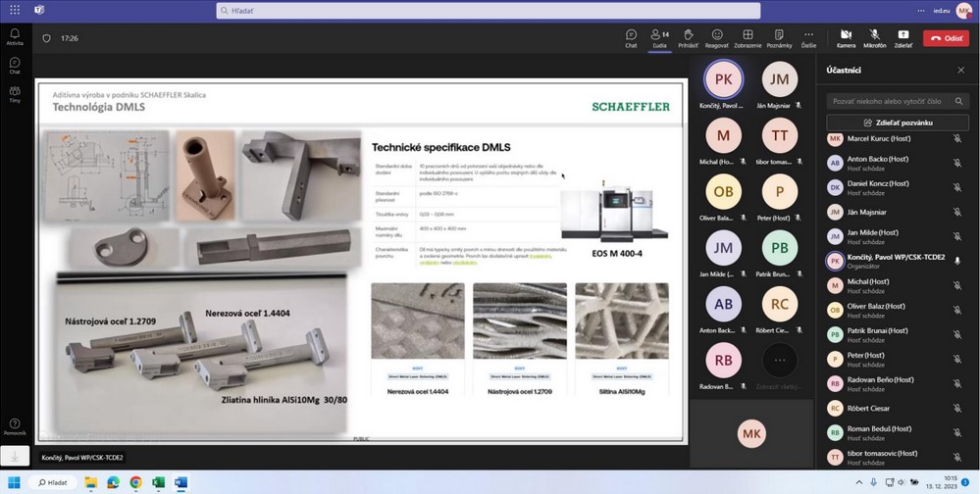The height and width of the screenshot is (494, 980).
Task: Open the Zobrazenie view options
Action: point(747,37)
